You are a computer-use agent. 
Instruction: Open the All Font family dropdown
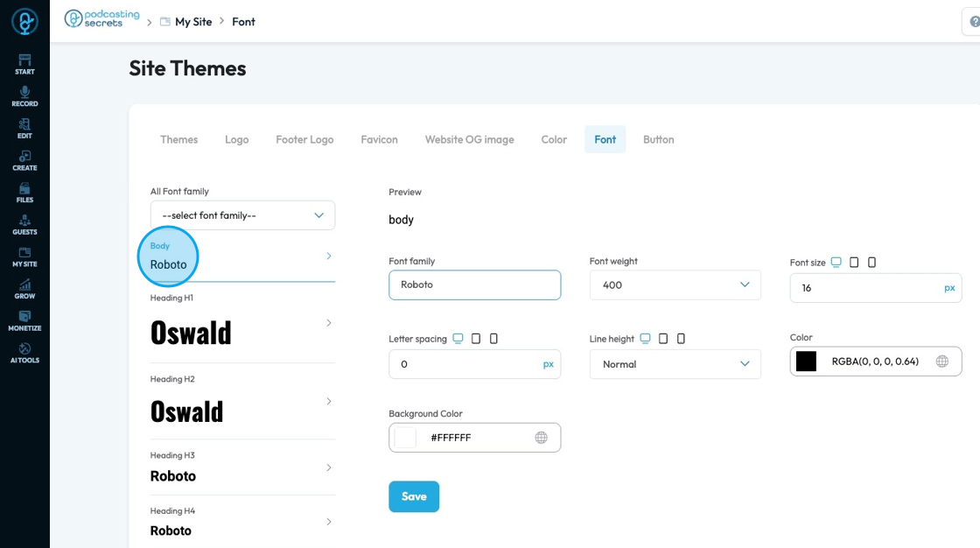pos(242,215)
